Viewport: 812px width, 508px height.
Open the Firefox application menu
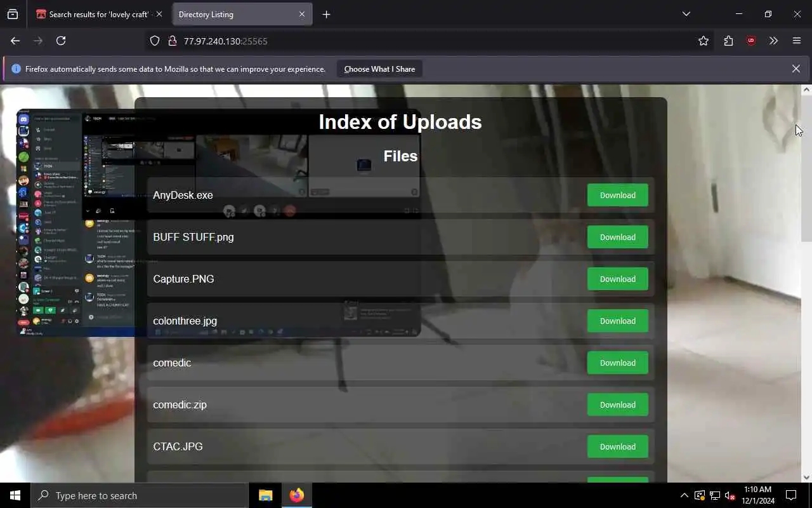click(x=797, y=41)
